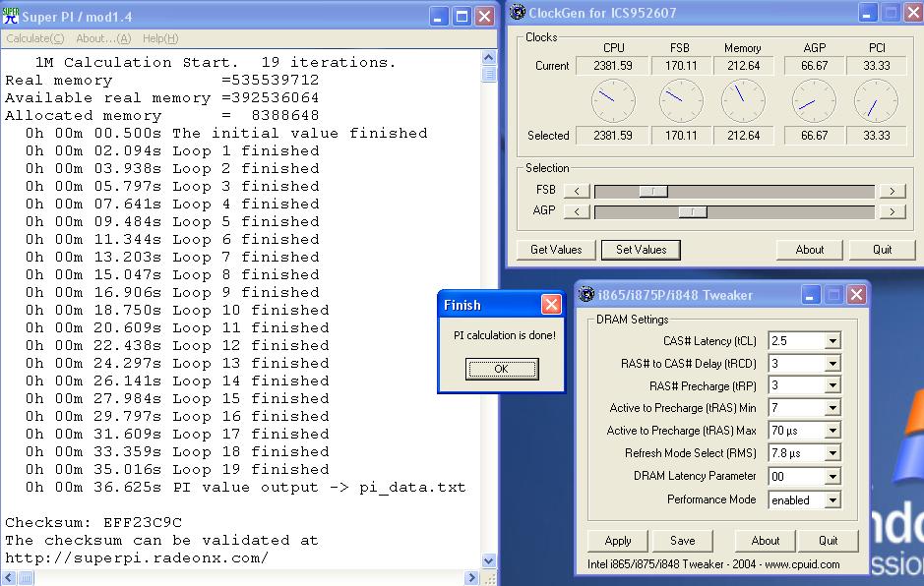
Task: Decrease AGP with left arrow
Action: click(x=577, y=211)
